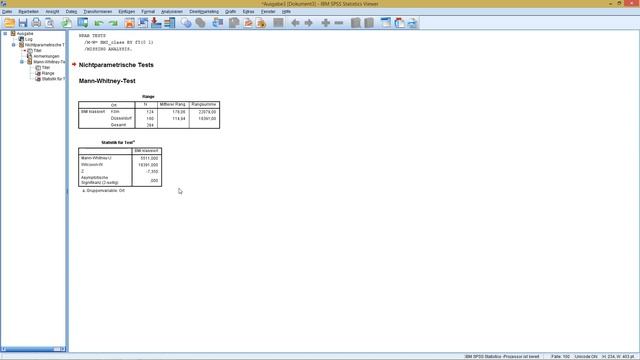This screenshot has width=640, height=360.
Task: Select Titel under Nichtparametrische Tests node
Action: click(x=38, y=51)
